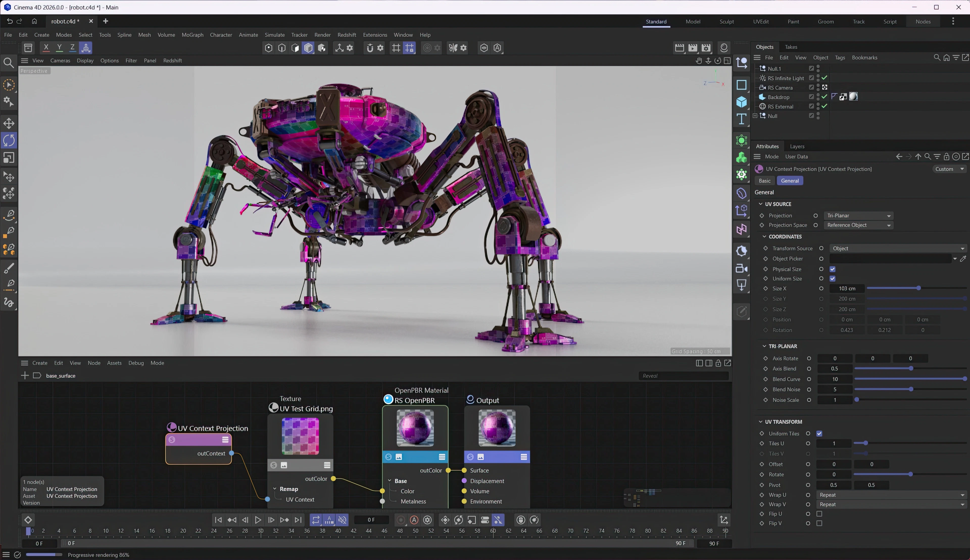Switch to the Sculpt layout
The width and height of the screenshot is (970, 560).
coord(726,21)
